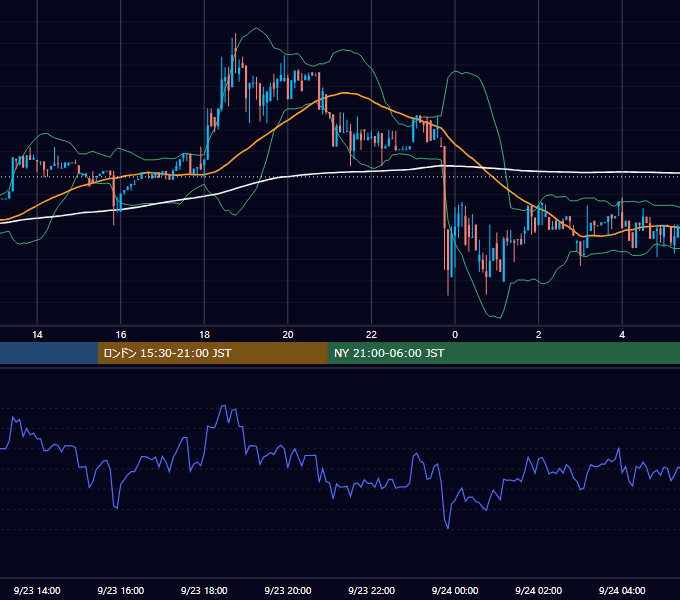Click the 9/23 16:00 timestamp label
The image size is (680, 600).
[x=121, y=590]
